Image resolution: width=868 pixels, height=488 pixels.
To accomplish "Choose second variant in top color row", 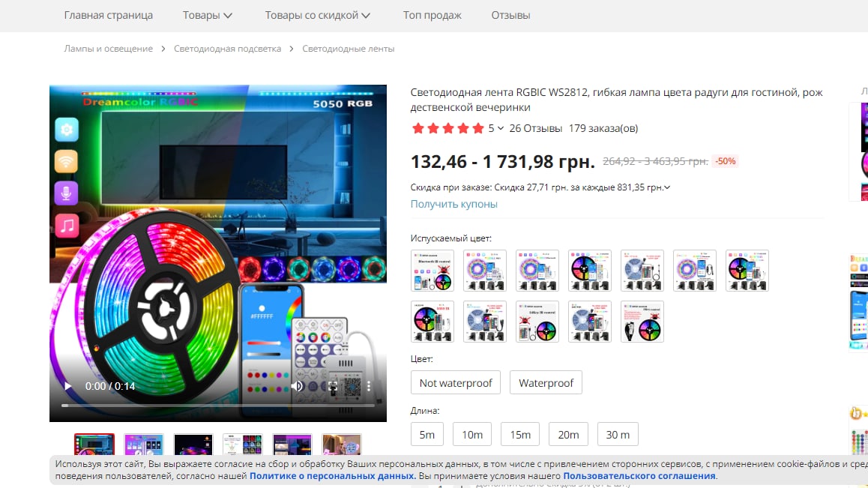I will click(485, 271).
